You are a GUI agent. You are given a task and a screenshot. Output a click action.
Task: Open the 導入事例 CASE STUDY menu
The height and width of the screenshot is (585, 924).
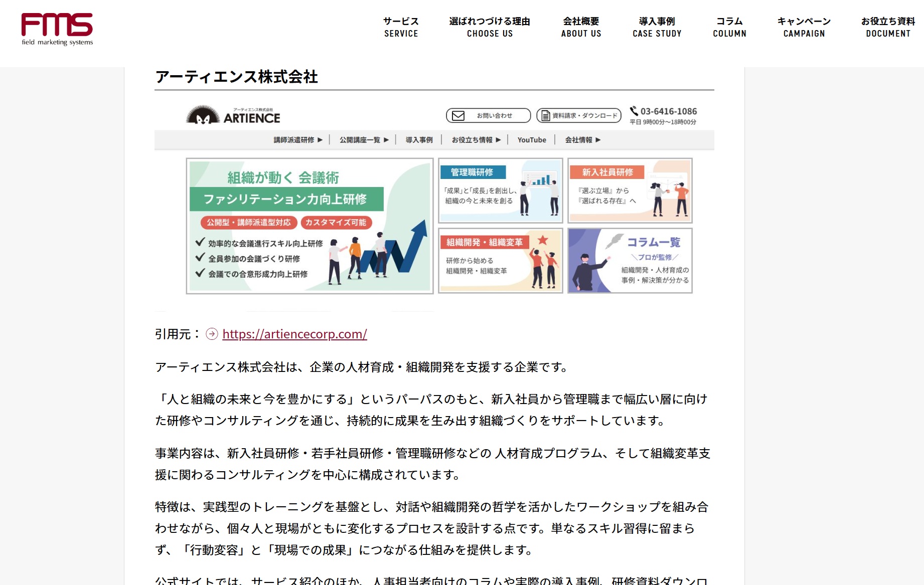click(x=657, y=27)
